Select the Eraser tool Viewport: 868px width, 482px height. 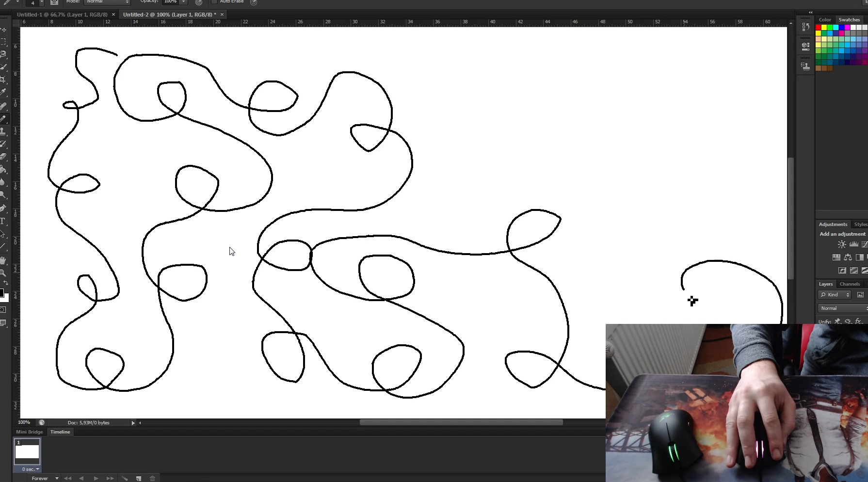(x=3, y=157)
